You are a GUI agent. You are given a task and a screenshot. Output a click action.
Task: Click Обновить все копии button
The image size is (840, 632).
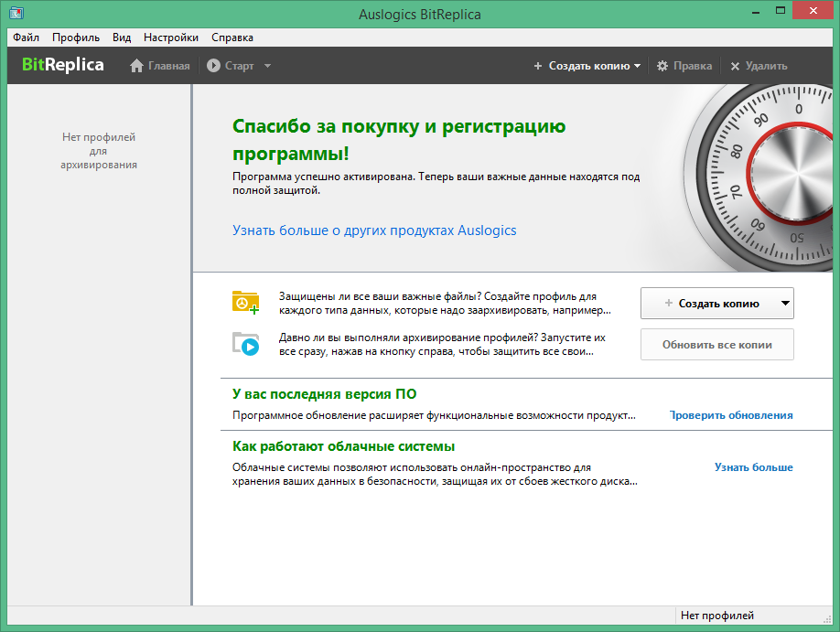tap(716, 345)
